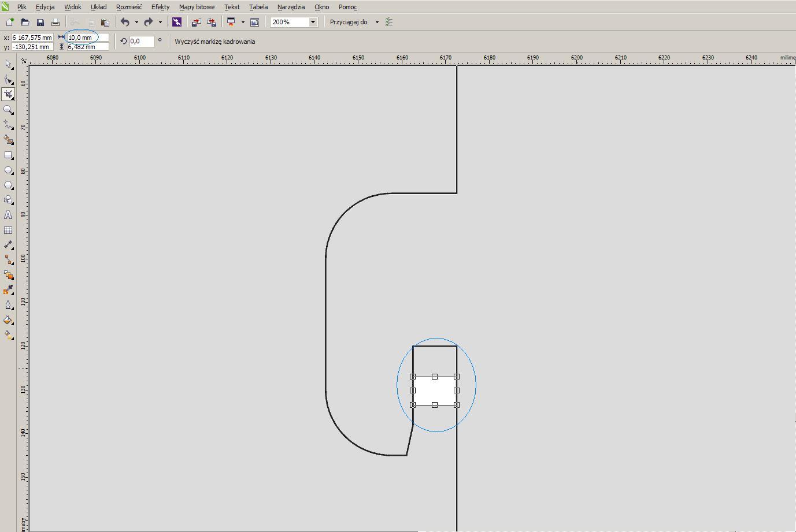Select the Table tool
The height and width of the screenshot is (532, 796).
coord(8,230)
